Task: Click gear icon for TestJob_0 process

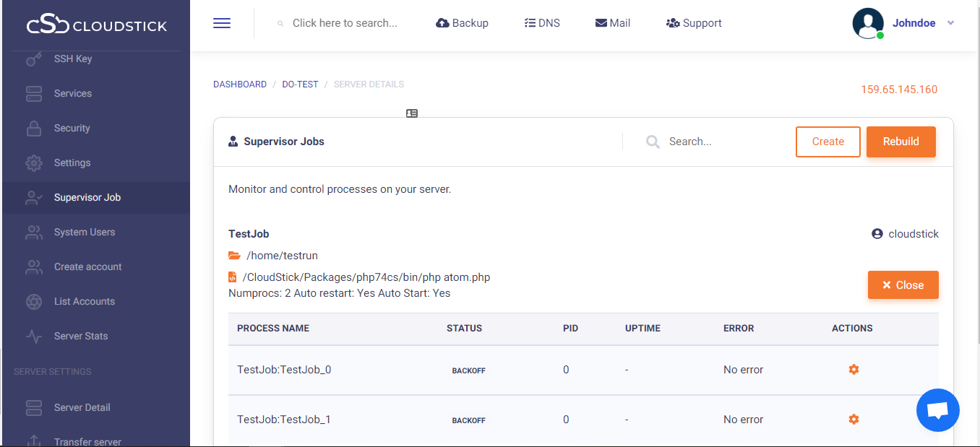Action: (854, 370)
